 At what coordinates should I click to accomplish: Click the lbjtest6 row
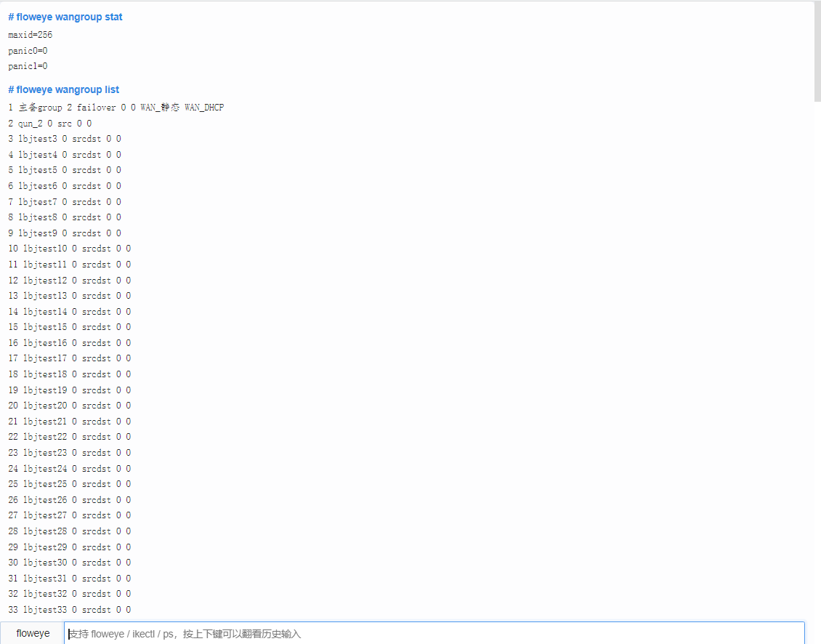(x=65, y=186)
